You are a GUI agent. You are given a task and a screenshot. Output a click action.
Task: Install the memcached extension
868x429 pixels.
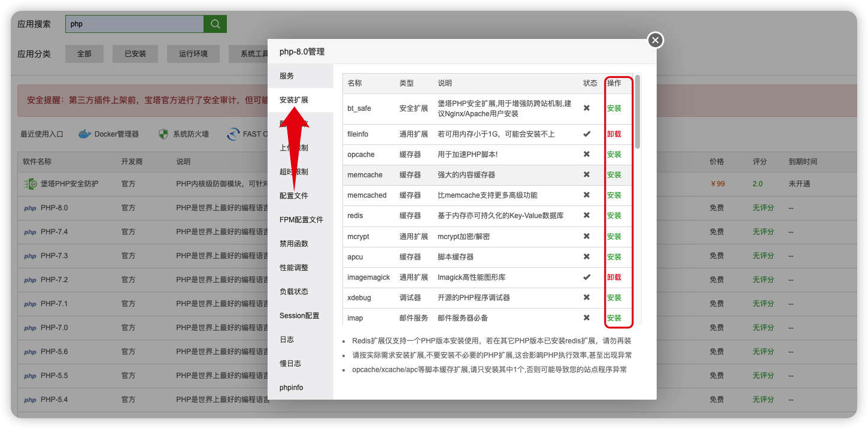(614, 195)
